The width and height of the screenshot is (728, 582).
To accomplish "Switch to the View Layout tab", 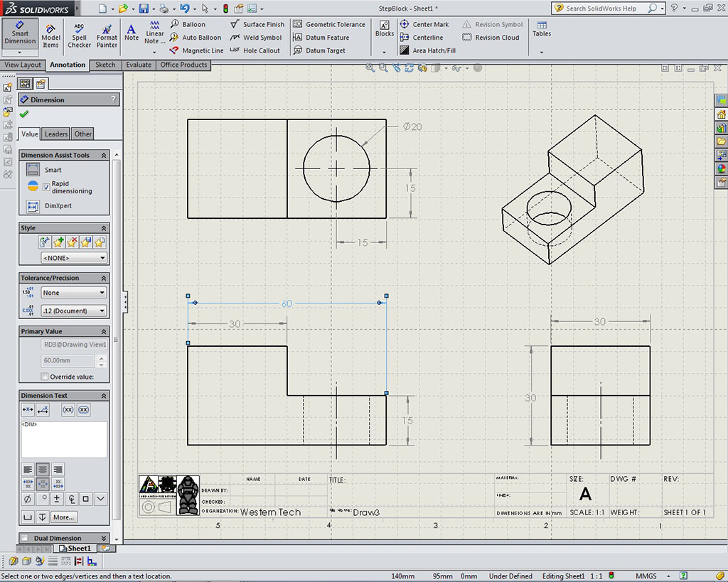I will tap(23, 65).
